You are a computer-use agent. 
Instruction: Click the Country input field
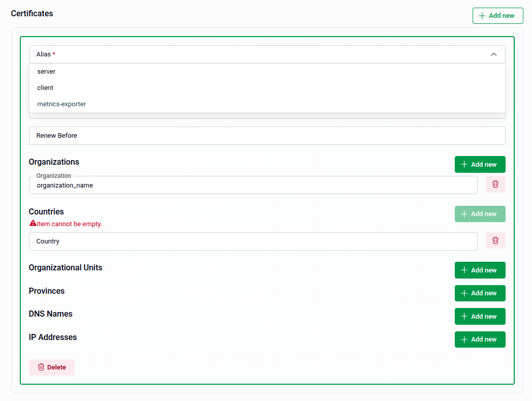click(253, 241)
